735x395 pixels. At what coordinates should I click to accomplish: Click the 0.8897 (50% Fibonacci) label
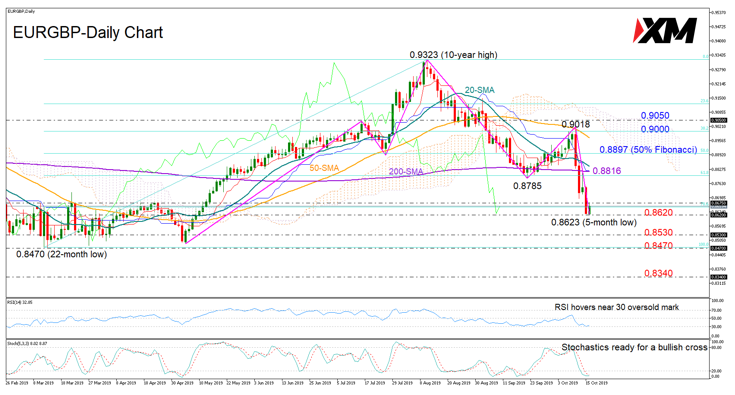[x=648, y=149]
